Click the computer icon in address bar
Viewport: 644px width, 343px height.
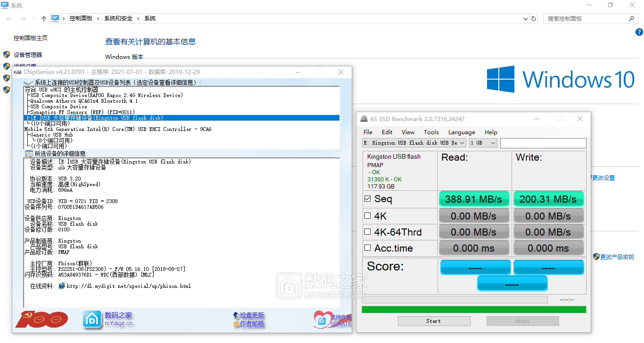[x=55, y=18]
